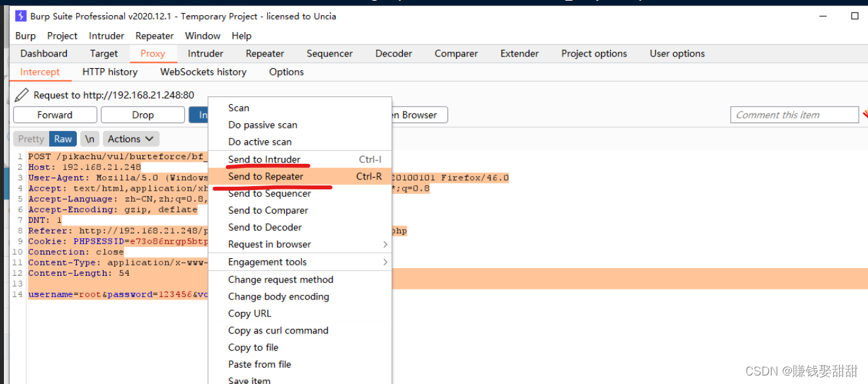
Task: Switch to the Intruder tool tab
Action: coord(205,54)
